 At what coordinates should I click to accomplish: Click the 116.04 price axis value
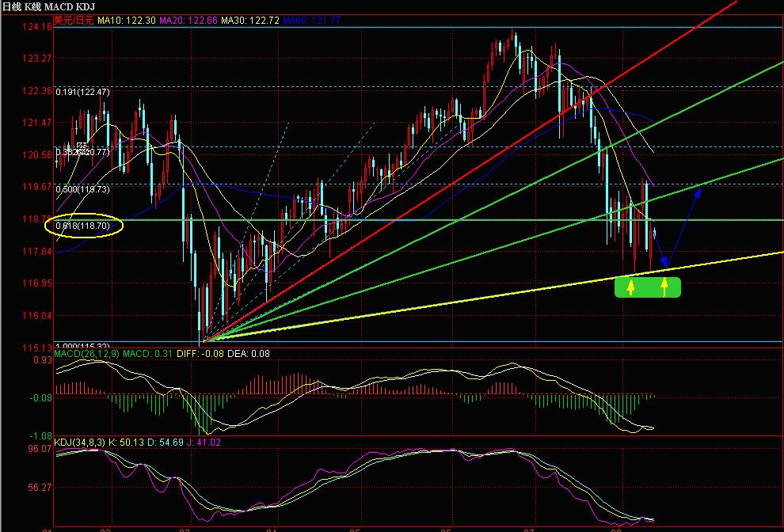(37, 315)
